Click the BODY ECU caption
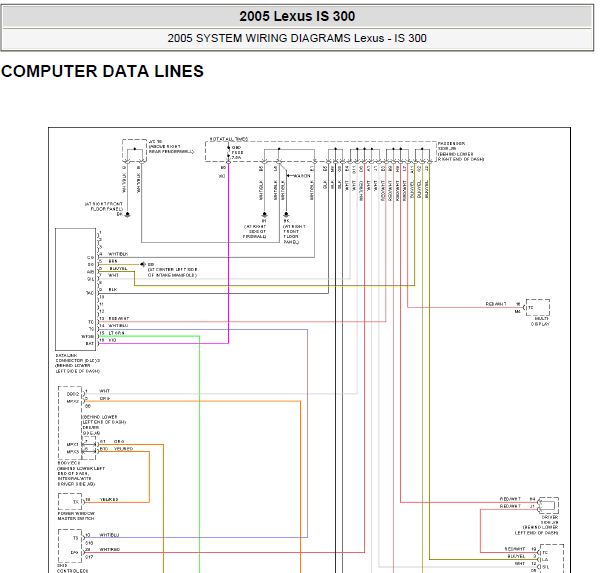 (81, 473)
